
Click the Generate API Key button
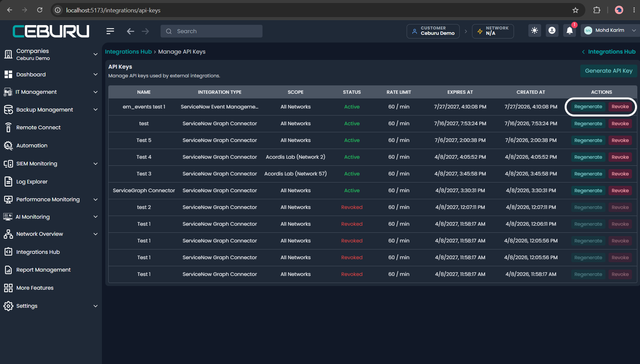coord(608,71)
